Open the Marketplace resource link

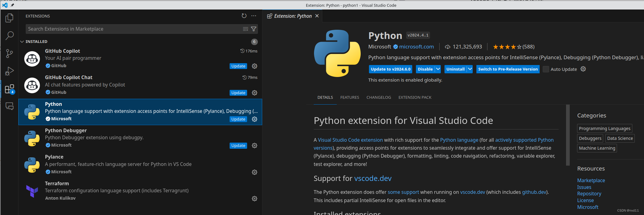591,181
